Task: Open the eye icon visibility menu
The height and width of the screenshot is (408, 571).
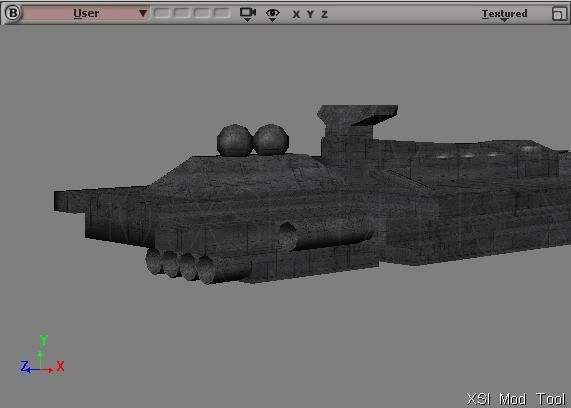Action: pyautogui.click(x=273, y=14)
